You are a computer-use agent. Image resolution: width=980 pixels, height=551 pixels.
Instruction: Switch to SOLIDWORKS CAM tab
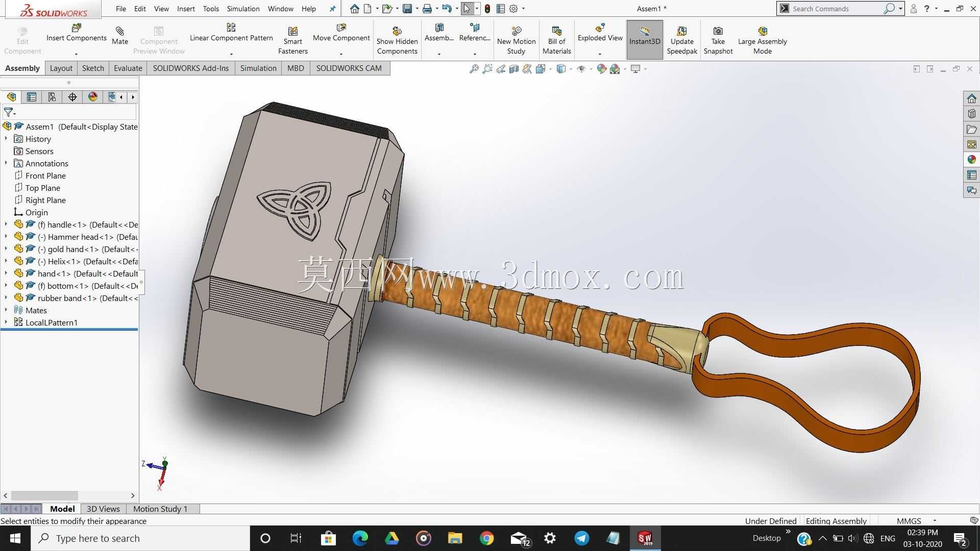click(x=349, y=68)
